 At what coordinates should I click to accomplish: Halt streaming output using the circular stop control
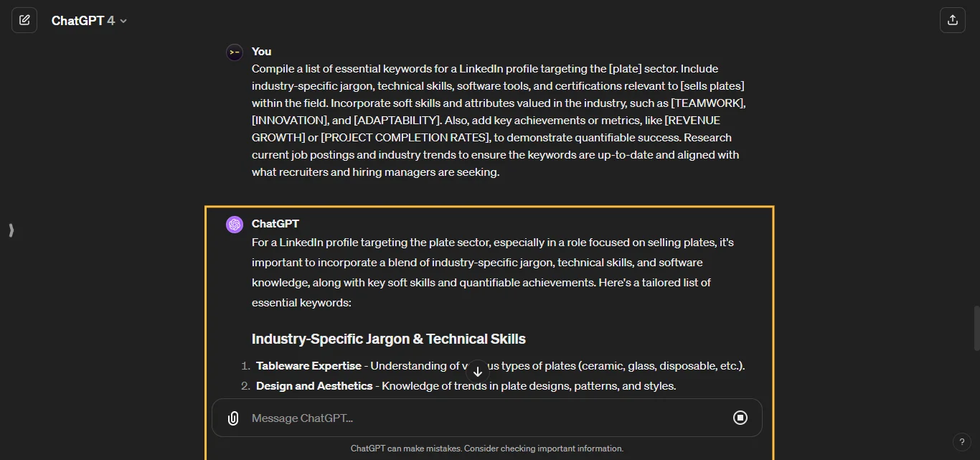[x=740, y=418]
